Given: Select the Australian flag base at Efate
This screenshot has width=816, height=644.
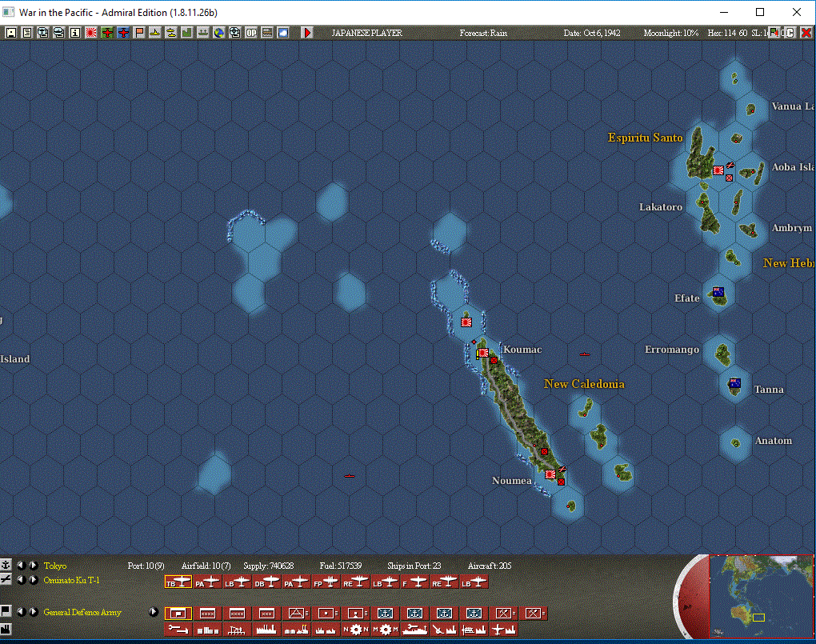Looking at the screenshot, I should point(718,291).
